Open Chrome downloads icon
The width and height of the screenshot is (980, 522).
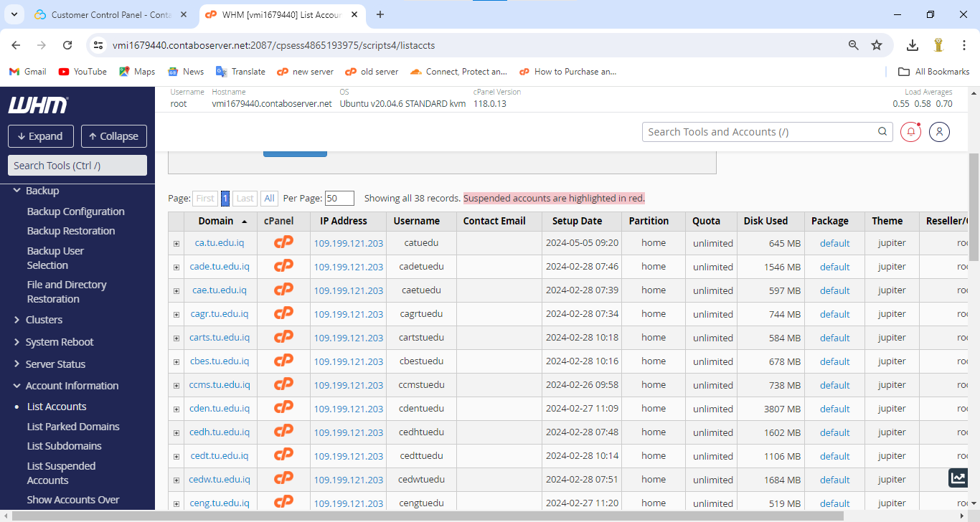point(912,45)
